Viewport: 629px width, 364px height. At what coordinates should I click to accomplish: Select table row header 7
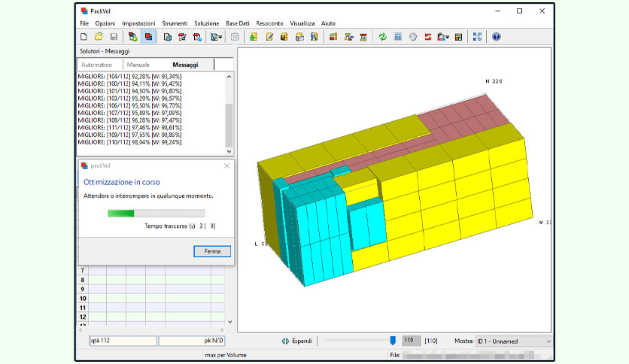click(x=83, y=271)
